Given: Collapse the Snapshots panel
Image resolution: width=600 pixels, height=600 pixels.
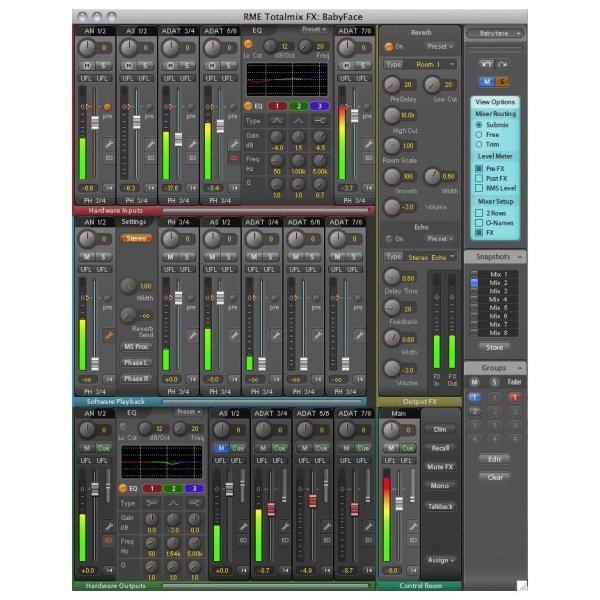Looking at the screenshot, I should point(520,257).
